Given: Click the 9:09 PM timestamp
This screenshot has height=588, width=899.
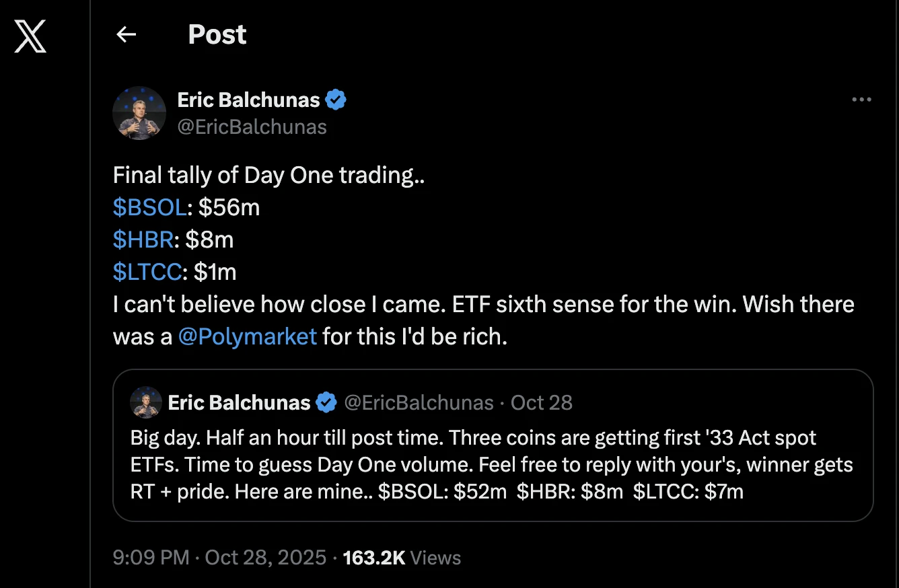Looking at the screenshot, I should tap(150, 557).
